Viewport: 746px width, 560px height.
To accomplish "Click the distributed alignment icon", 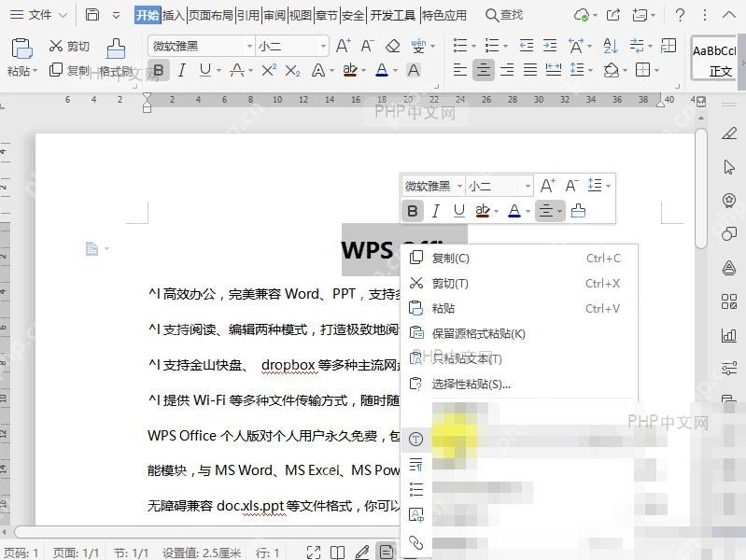I will pos(554,70).
